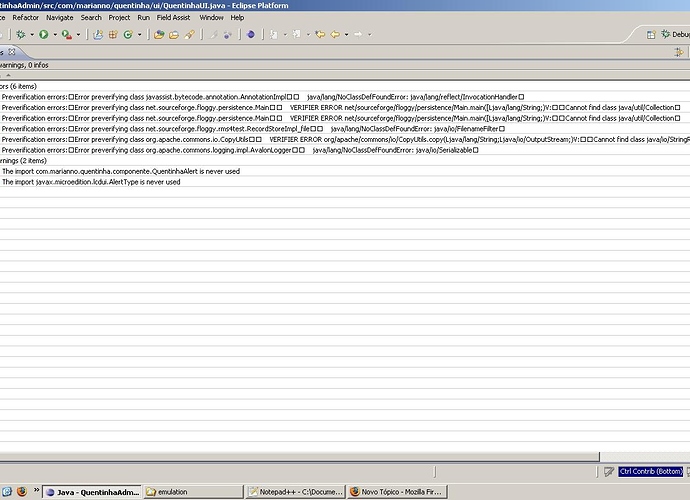The width and height of the screenshot is (690, 500).
Task: Click the Firefox quick launch icon
Action: pyautogui.click(x=22, y=491)
